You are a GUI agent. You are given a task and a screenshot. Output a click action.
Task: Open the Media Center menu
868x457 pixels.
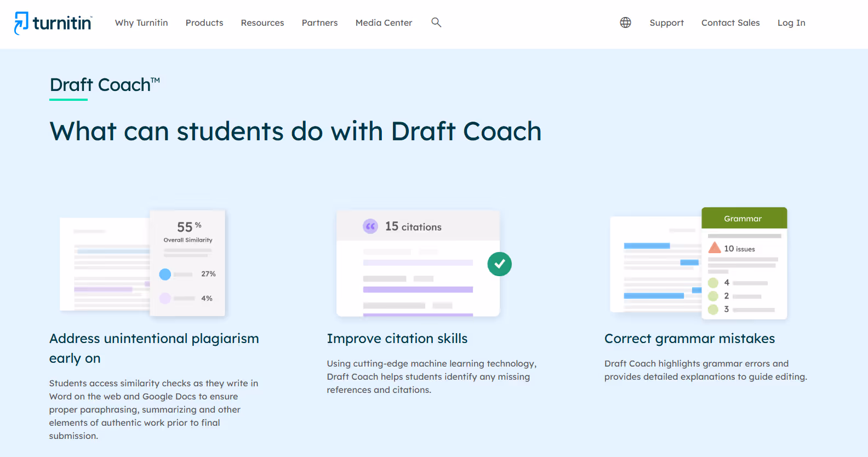click(384, 22)
